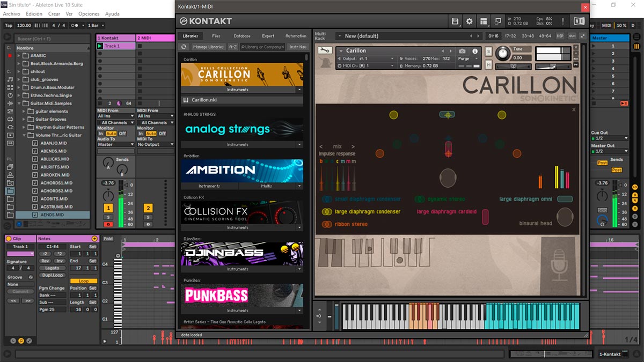The width and height of the screenshot is (644, 362).
Task: Click the microphone image in Carillon
Action: coord(560,265)
